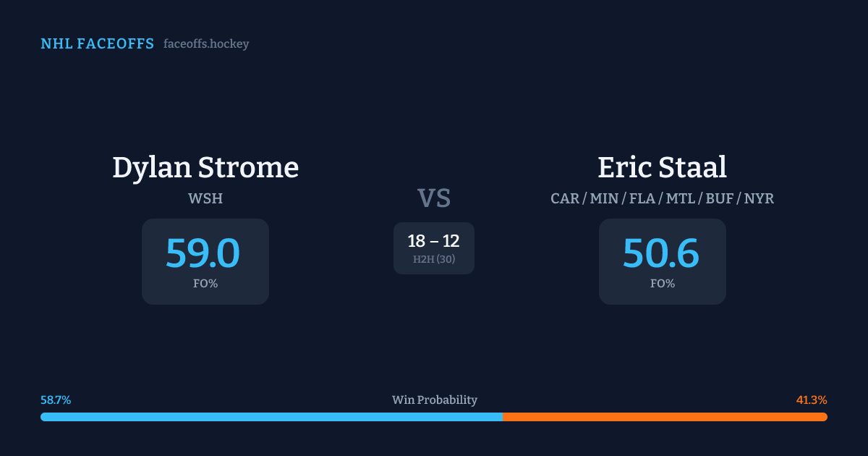Image resolution: width=868 pixels, height=456 pixels.
Task: Click the WSH team label
Action: 205,198
